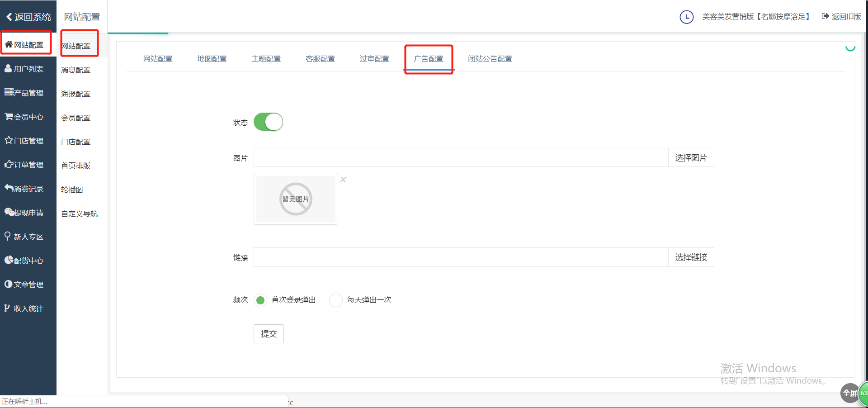Viewport: 868px width, 408px height.
Task: Open 会员配置 in the submenu
Action: point(76,118)
